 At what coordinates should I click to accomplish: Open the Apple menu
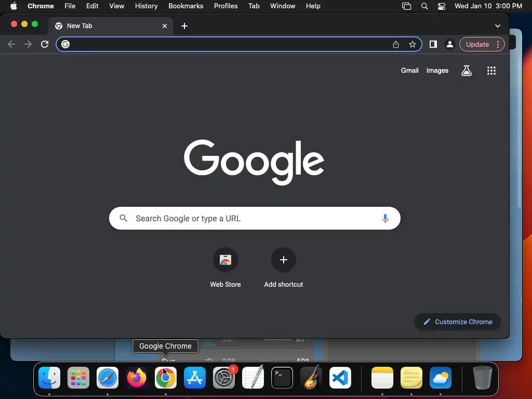point(14,6)
